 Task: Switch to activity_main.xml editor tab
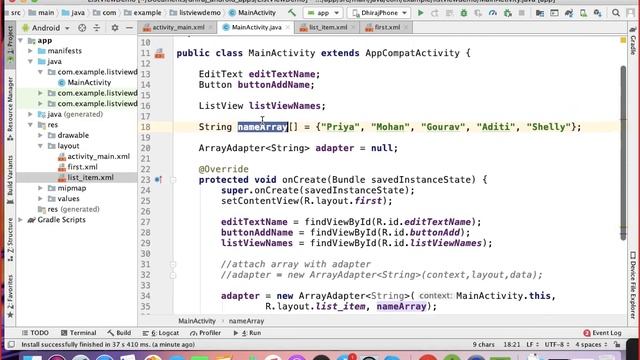tap(178, 27)
